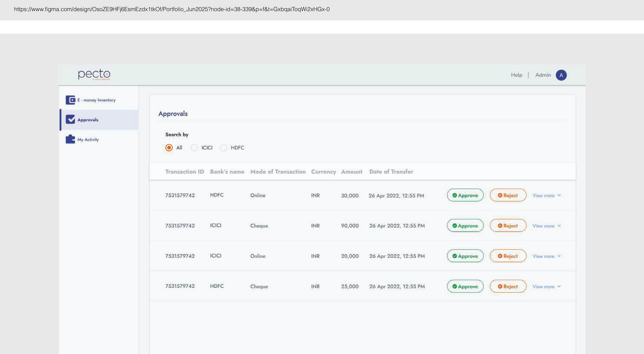
Task: Expand View more for the 25,000 transaction
Action: 547,286
